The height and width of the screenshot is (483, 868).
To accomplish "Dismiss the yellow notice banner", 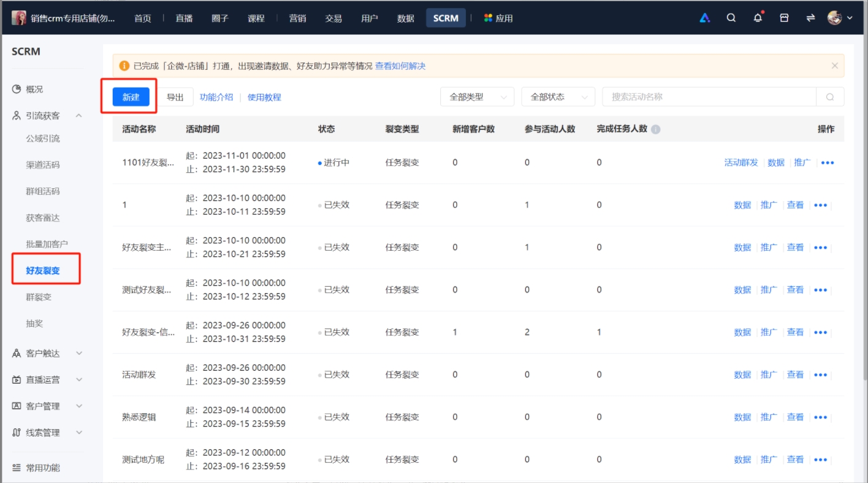I will (834, 66).
